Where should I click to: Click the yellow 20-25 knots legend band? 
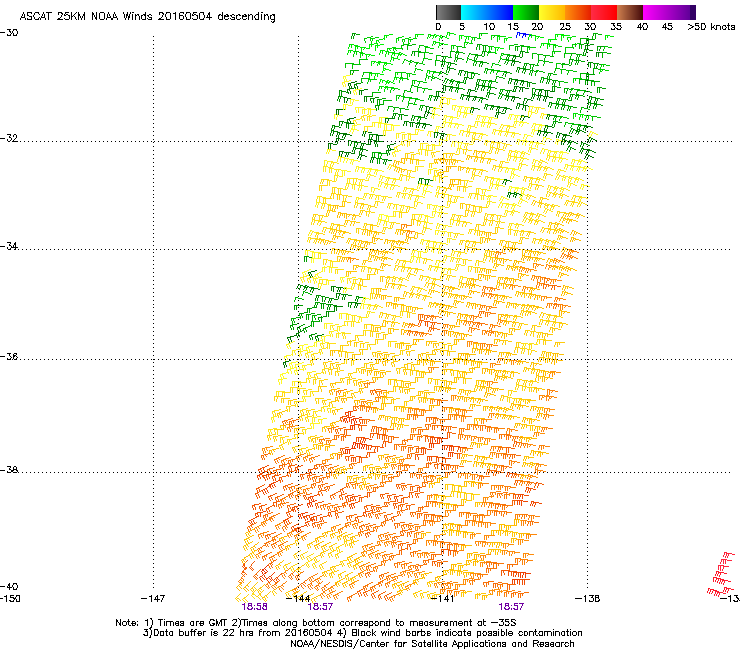tap(552, 12)
